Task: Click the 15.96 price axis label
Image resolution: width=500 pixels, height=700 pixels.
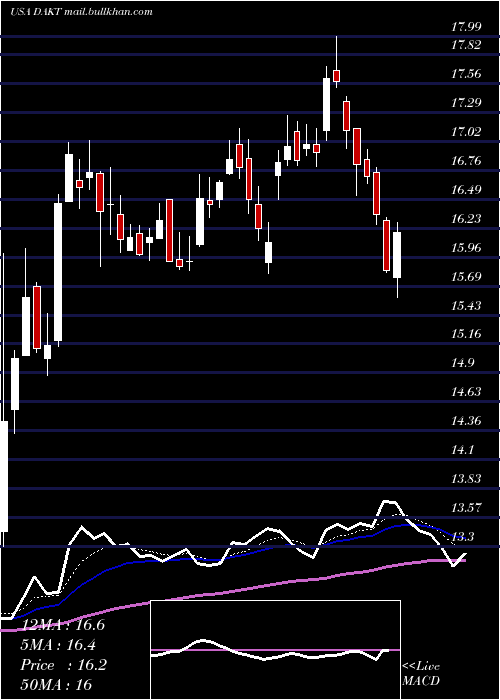Action: tap(466, 248)
